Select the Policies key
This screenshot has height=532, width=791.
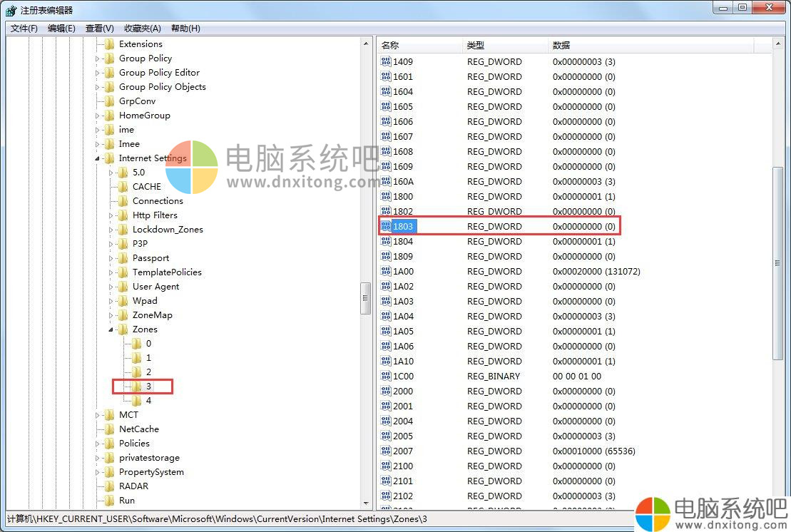[x=134, y=444]
